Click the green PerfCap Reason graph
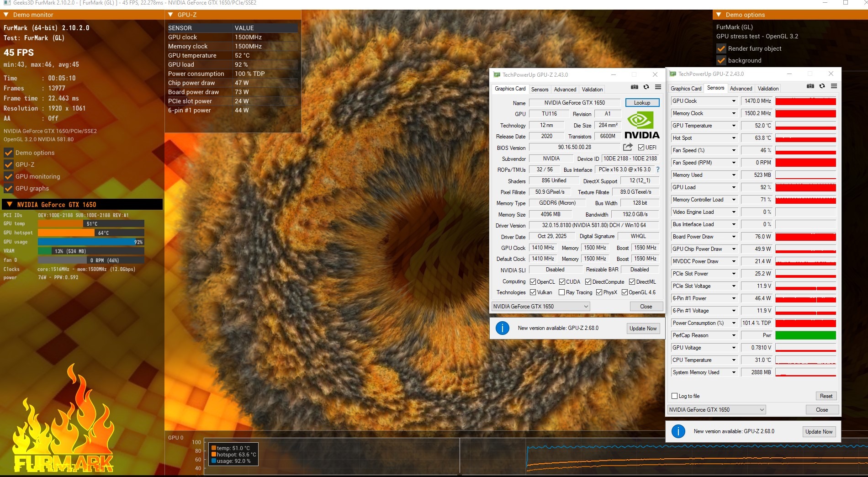Image resolution: width=868 pixels, height=477 pixels. pos(805,335)
